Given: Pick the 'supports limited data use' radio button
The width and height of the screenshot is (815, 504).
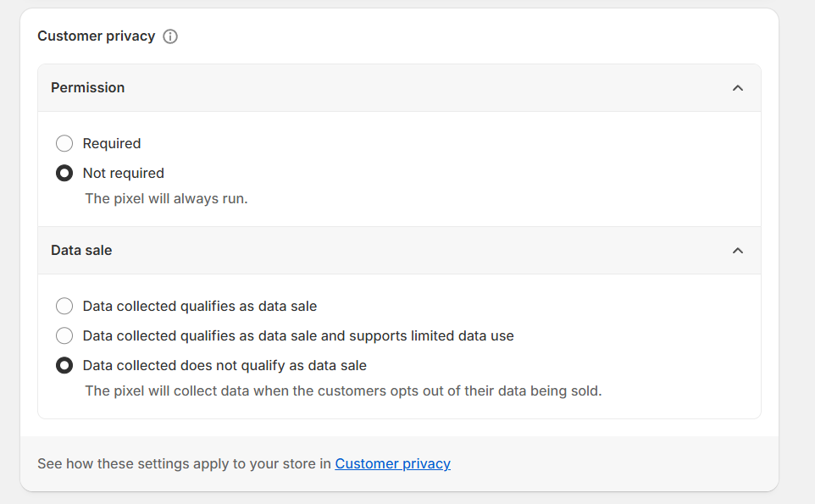Looking at the screenshot, I should click(64, 335).
